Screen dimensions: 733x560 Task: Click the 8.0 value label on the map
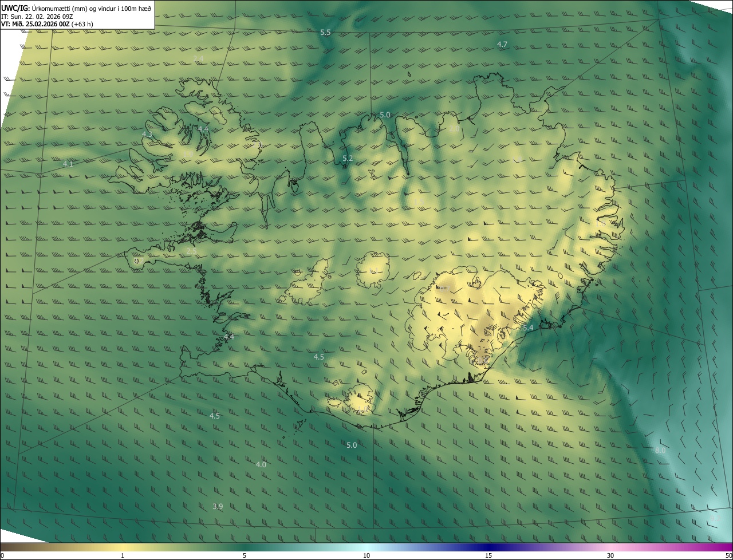(x=660, y=450)
